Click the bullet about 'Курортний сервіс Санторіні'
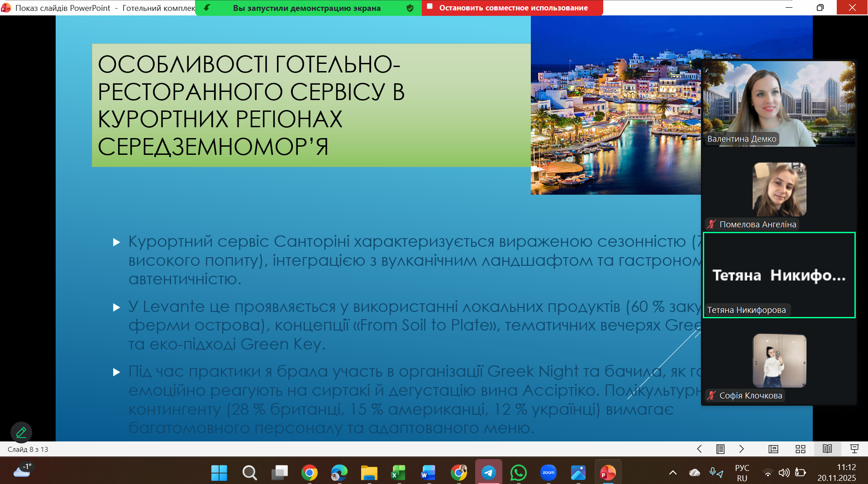The width and height of the screenshot is (868, 484). 414,260
